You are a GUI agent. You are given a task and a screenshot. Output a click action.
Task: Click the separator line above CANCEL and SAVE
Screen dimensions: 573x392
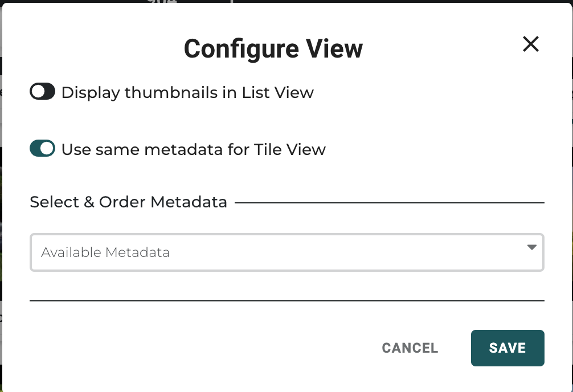coord(286,300)
